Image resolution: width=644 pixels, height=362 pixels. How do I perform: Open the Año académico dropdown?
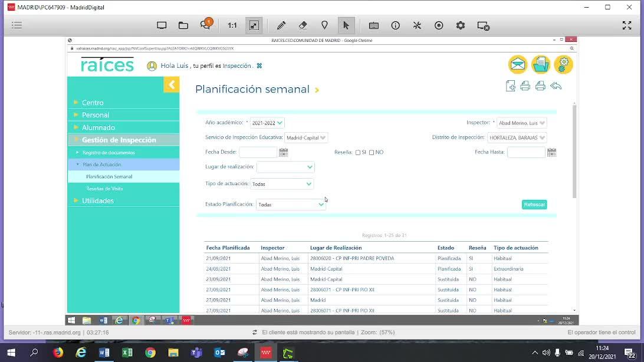267,123
